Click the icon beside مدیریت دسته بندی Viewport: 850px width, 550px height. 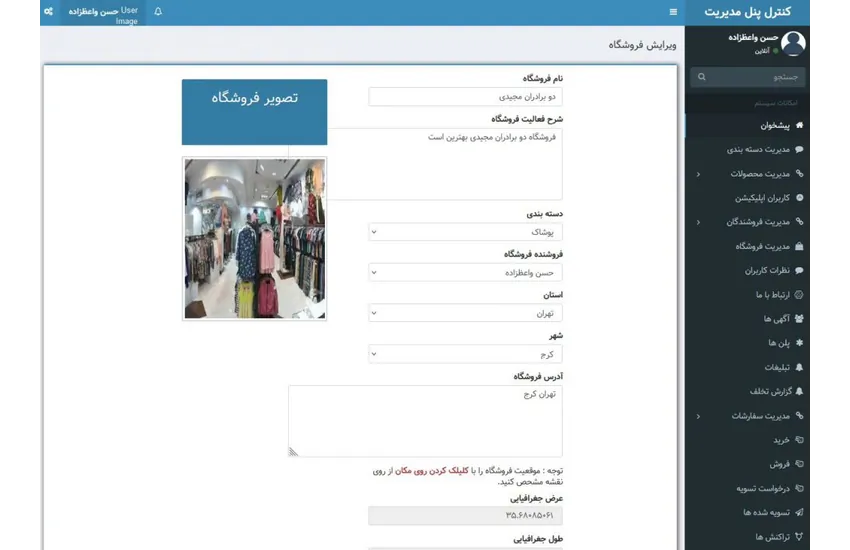coord(799,149)
